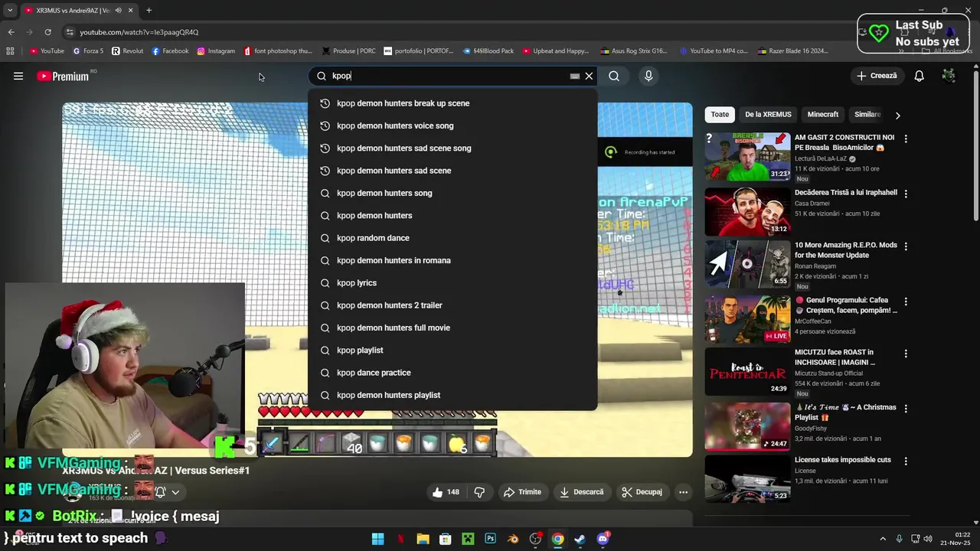Start voice search with microphone

(648, 76)
